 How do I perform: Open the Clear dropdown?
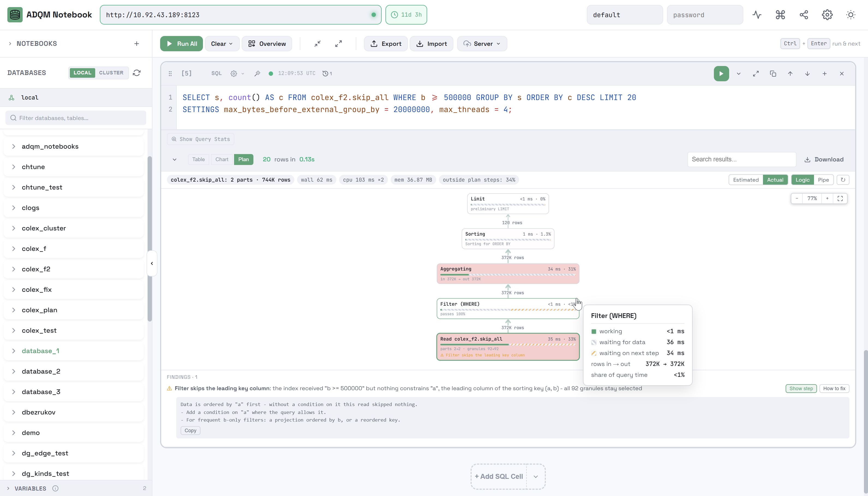(x=222, y=44)
